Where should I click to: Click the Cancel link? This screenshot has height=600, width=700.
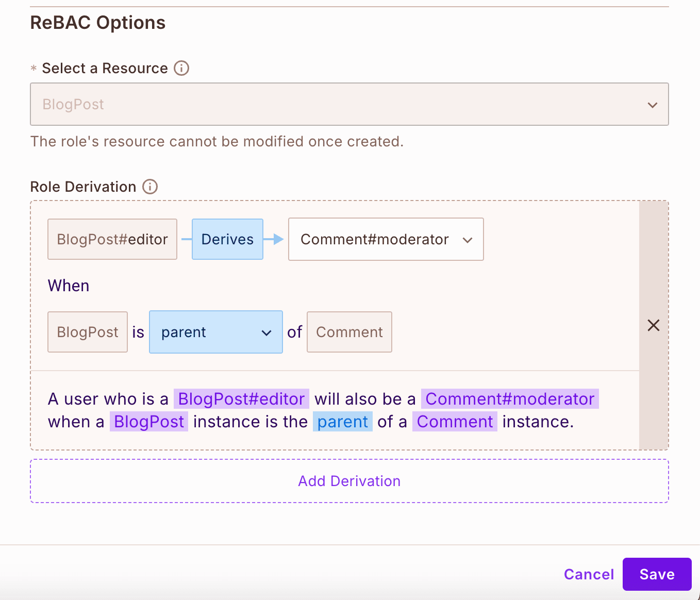589,574
